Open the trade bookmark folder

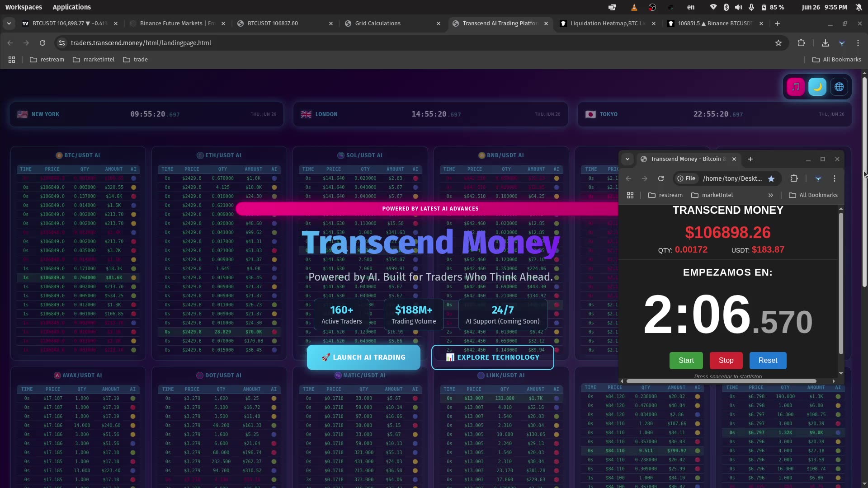(135, 60)
